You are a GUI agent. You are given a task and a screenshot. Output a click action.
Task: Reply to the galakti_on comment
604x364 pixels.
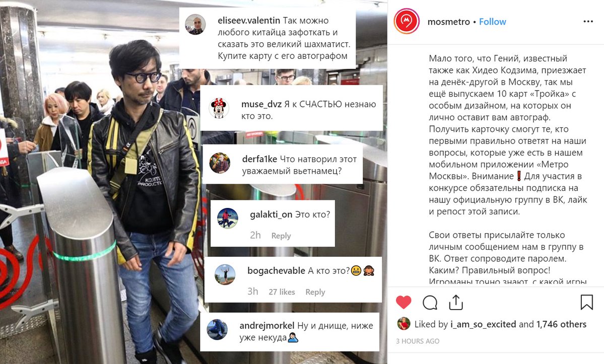[x=281, y=236]
